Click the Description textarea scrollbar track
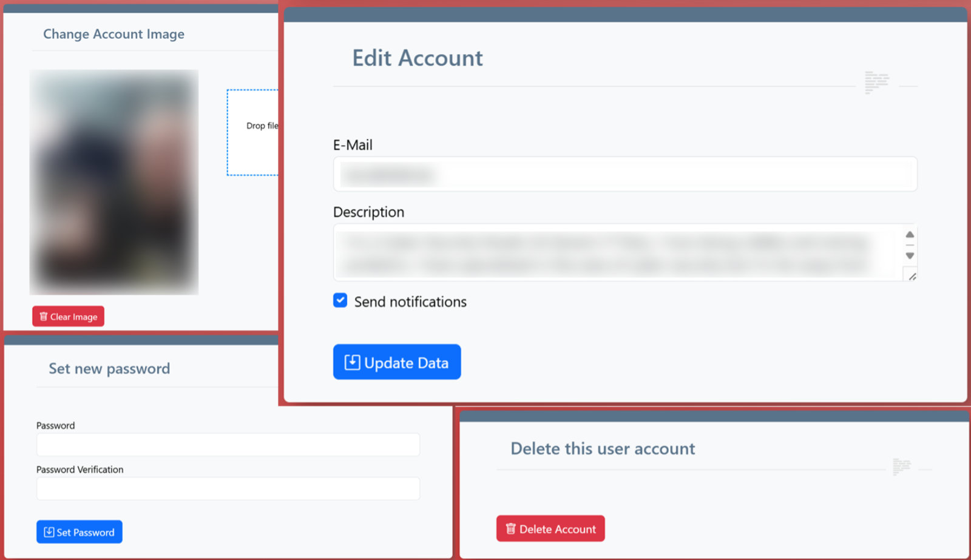Image resolution: width=971 pixels, height=560 pixels. pos(910,245)
